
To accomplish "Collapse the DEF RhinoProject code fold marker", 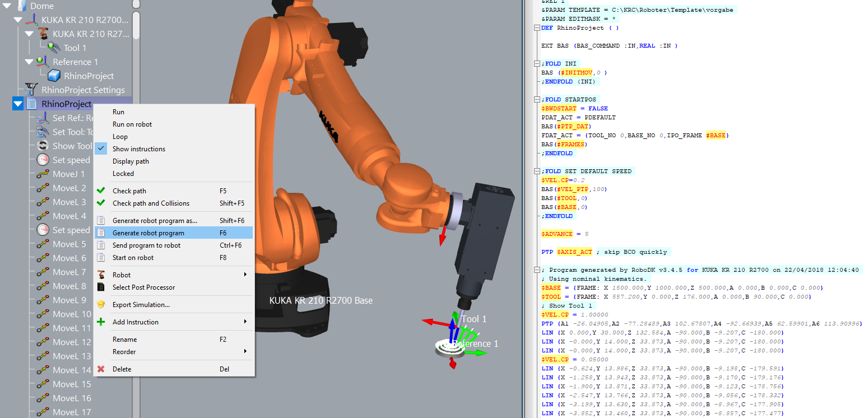I will (x=537, y=27).
